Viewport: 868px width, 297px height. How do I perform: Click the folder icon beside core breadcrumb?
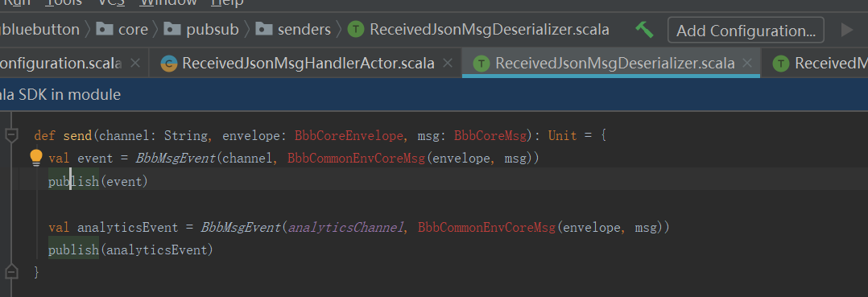pos(105,29)
